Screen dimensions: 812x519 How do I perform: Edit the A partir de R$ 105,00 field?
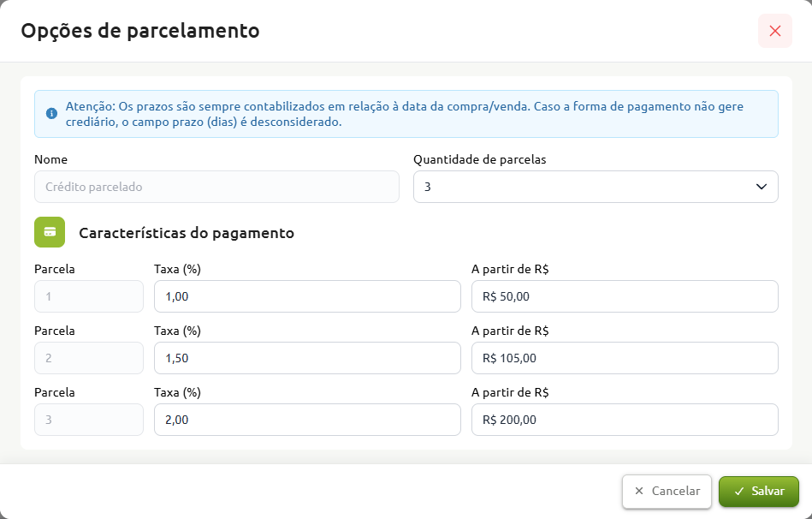[625, 358]
